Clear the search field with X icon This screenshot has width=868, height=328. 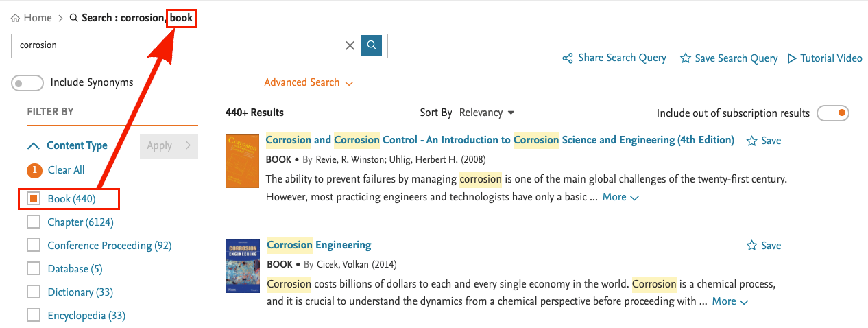tap(350, 45)
